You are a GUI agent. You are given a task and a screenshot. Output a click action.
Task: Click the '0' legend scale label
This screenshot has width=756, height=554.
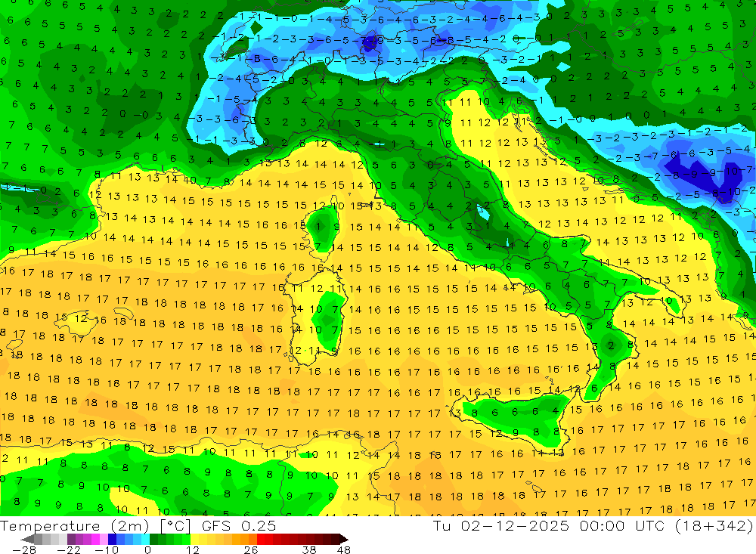pos(147,549)
